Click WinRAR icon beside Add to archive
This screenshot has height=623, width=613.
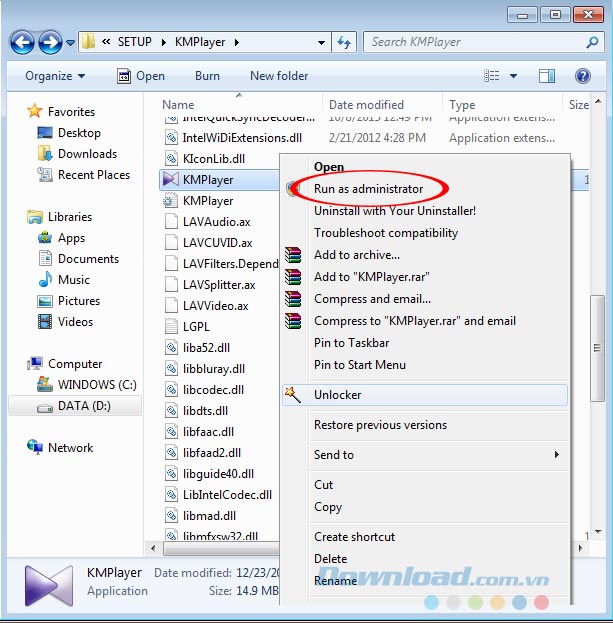click(x=293, y=255)
